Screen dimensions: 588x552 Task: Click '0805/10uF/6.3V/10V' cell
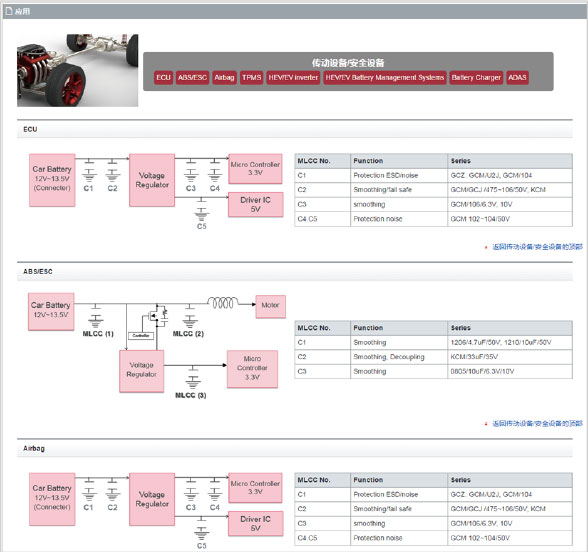pos(510,372)
